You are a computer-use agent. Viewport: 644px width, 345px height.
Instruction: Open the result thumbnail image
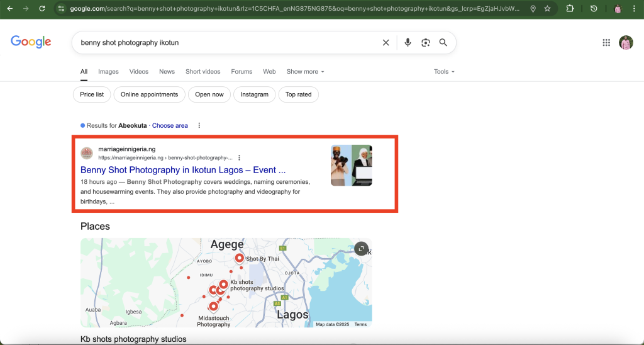coord(352,166)
